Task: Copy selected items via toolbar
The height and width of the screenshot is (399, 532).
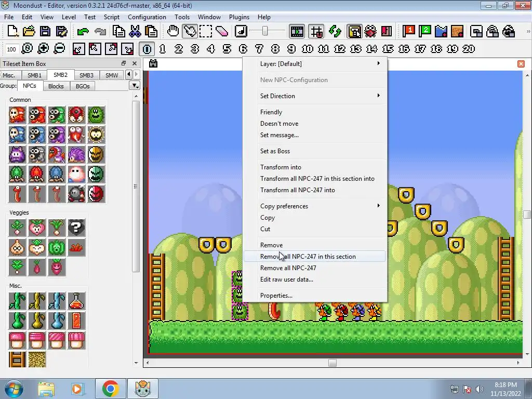Action: (x=118, y=32)
